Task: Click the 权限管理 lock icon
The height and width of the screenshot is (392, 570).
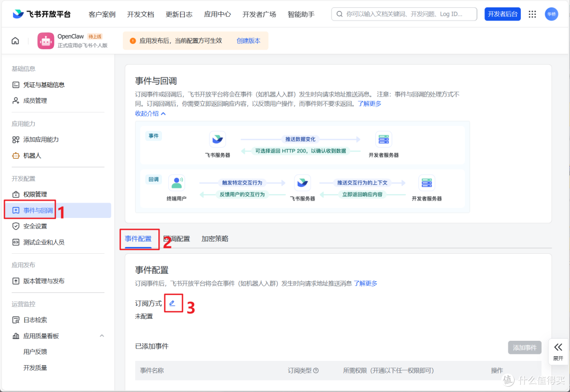Action: [16, 194]
